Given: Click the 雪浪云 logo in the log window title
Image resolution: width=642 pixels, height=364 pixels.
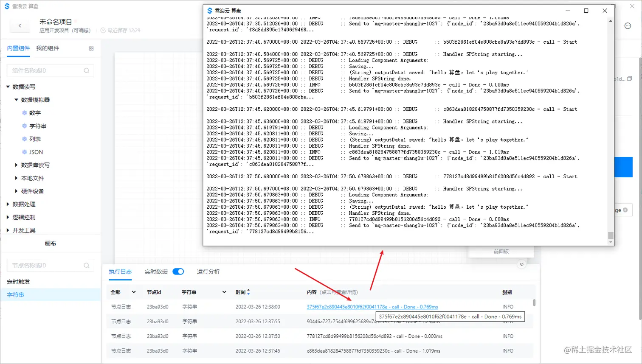Looking at the screenshot, I should tap(209, 11).
